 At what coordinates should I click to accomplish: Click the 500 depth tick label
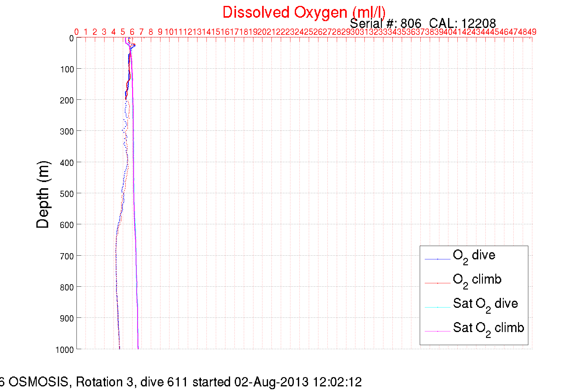(x=67, y=194)
